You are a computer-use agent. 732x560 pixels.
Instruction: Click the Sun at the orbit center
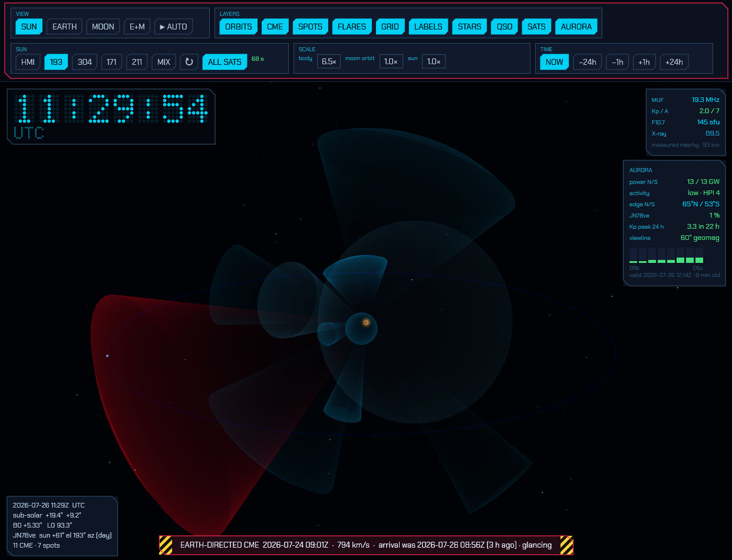pyautogui.click(x=366, y=322)
